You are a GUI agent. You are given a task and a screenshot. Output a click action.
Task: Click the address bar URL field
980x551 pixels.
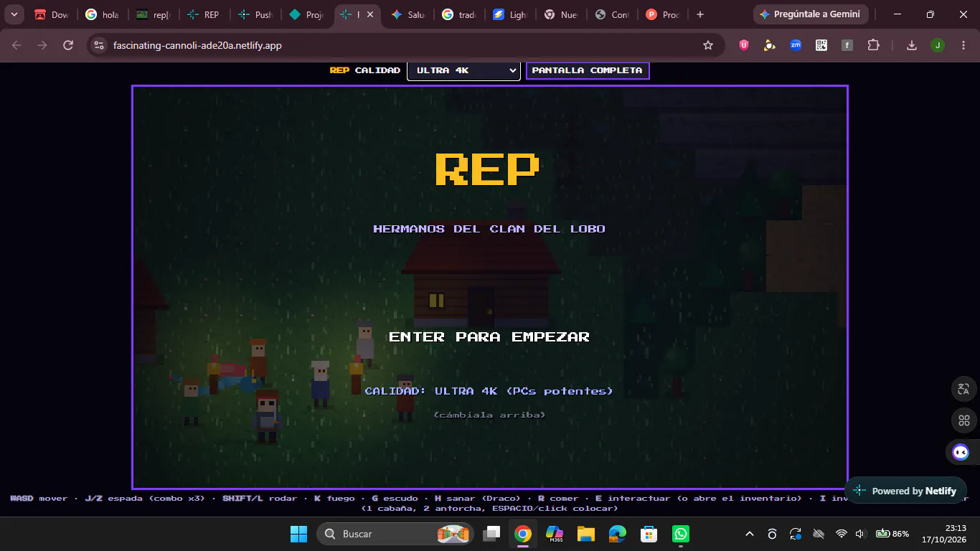coord(406,45)
